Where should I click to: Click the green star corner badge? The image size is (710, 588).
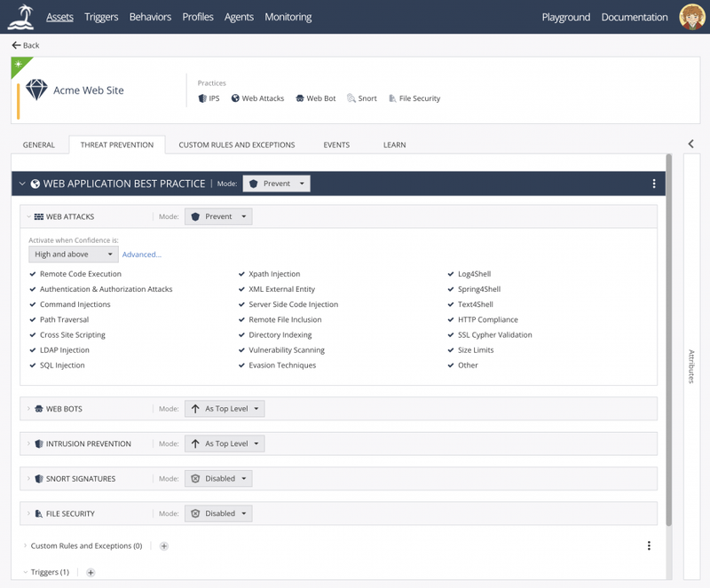19,64
